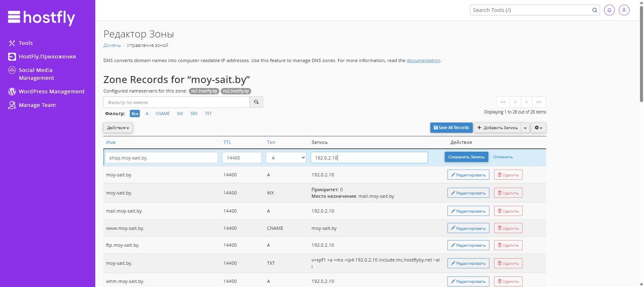This screenshot has width=644, height=287.
Task: Edit the moy-sait.by. MX record
Action: 468,193
